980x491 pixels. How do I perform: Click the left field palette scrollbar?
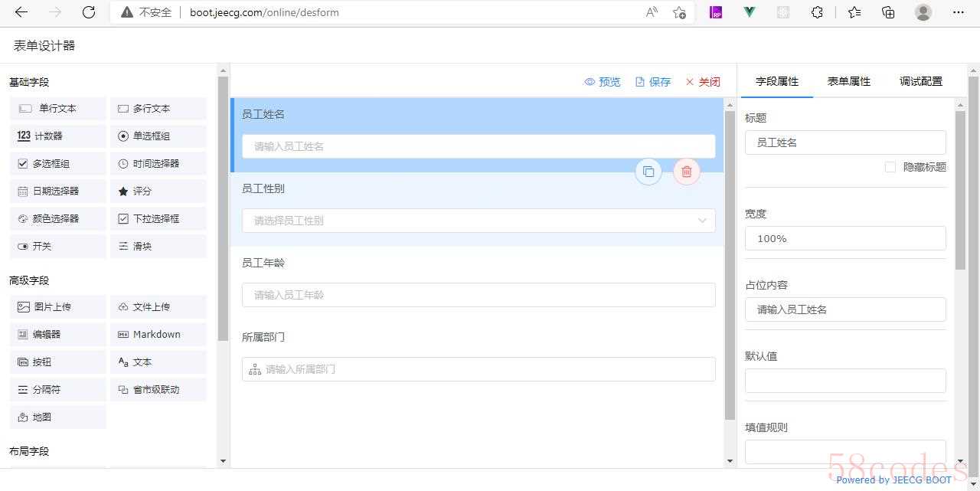tap(223, 208)
